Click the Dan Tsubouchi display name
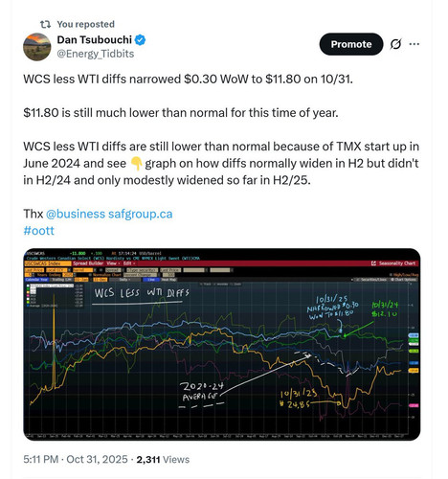448x479 pixels. coord(95,39)
